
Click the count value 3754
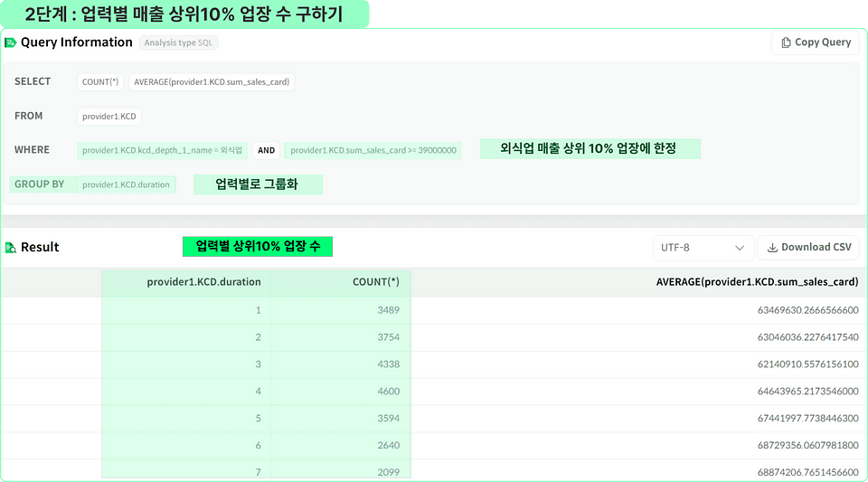[x=389, y=337]
